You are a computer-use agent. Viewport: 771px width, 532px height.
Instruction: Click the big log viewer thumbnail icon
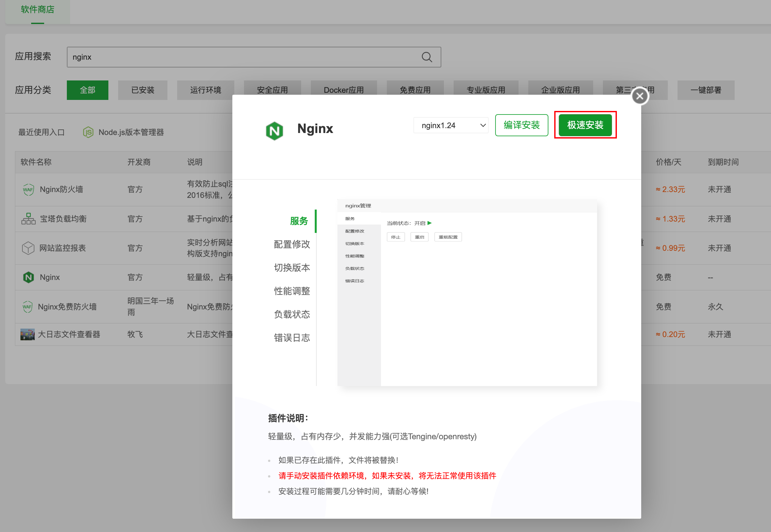tap(27, 334)
